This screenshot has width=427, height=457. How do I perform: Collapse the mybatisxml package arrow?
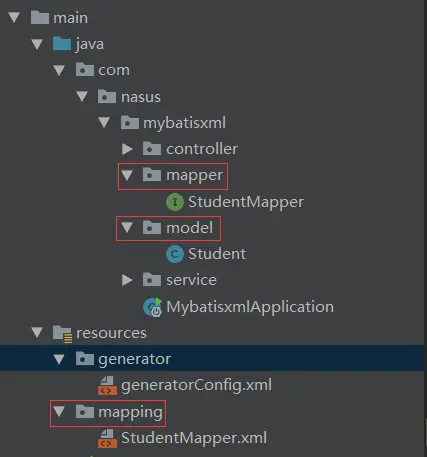pos(104,122)
